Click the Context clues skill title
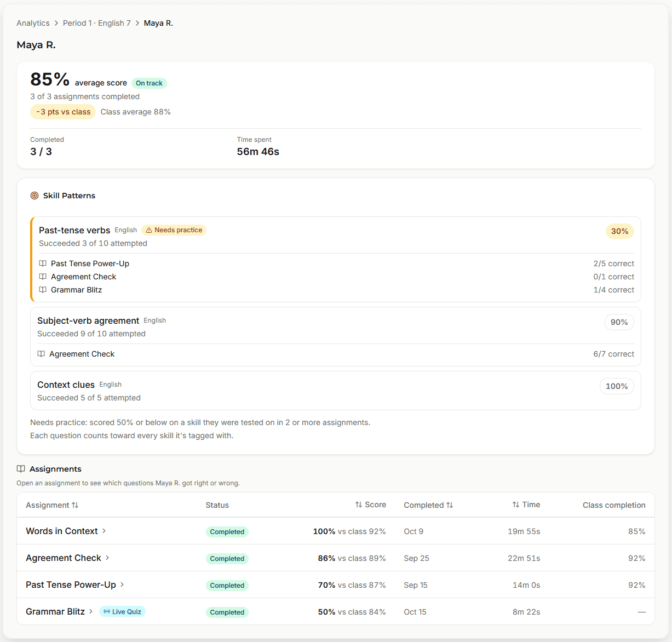The width and height of the screenshot is (672, 642). 66,385
